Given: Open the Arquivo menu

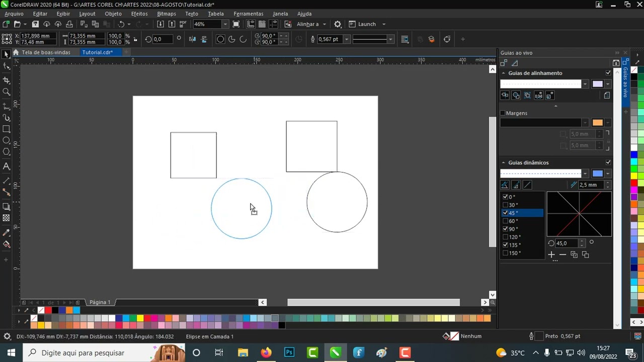Looking at the screenshot, I should [14, 14].
